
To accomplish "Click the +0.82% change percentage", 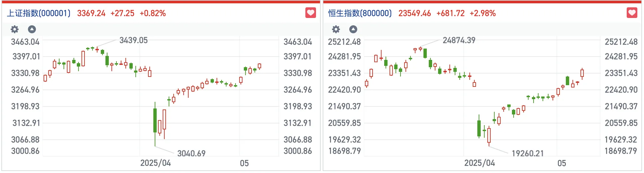I will pos(153,13).
